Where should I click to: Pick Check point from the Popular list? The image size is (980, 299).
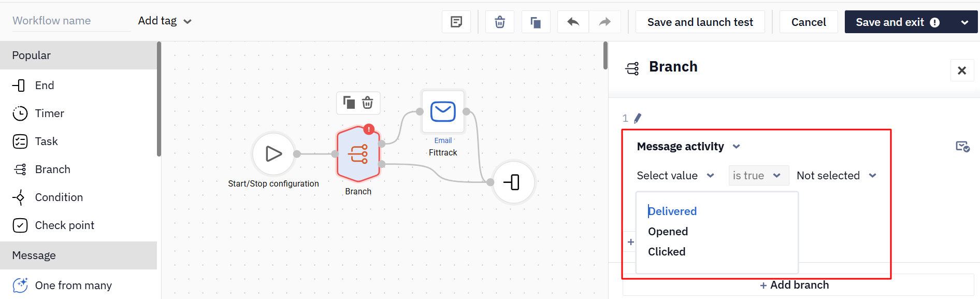(78, 225)
